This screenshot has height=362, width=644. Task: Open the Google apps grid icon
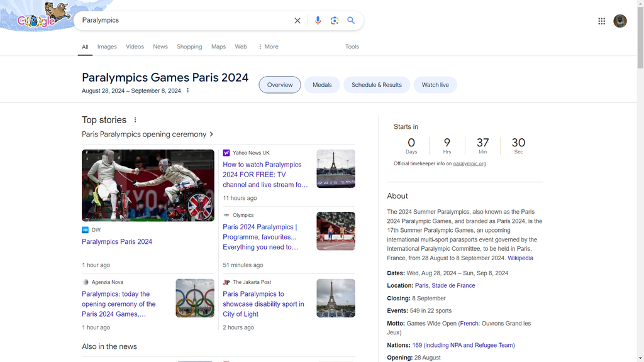(x=601, y=21)
